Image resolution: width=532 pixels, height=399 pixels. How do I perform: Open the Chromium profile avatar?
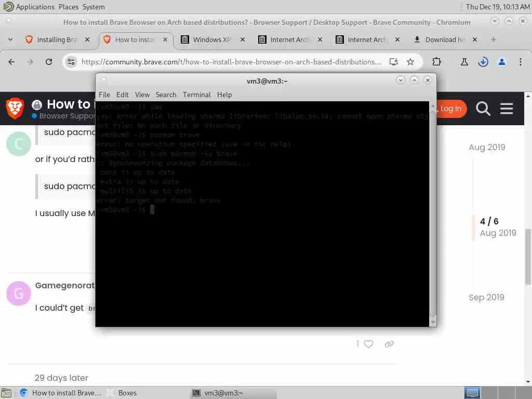tap(502, 62)
